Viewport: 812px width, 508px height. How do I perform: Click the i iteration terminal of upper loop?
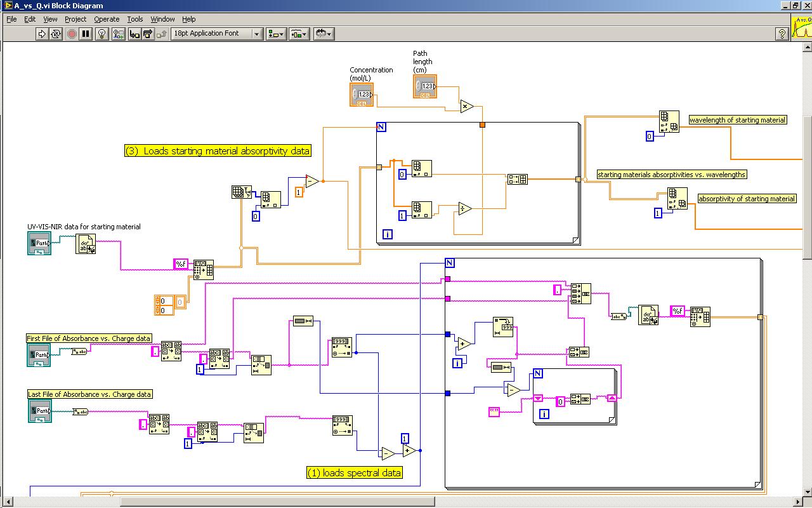coord(388,234)
